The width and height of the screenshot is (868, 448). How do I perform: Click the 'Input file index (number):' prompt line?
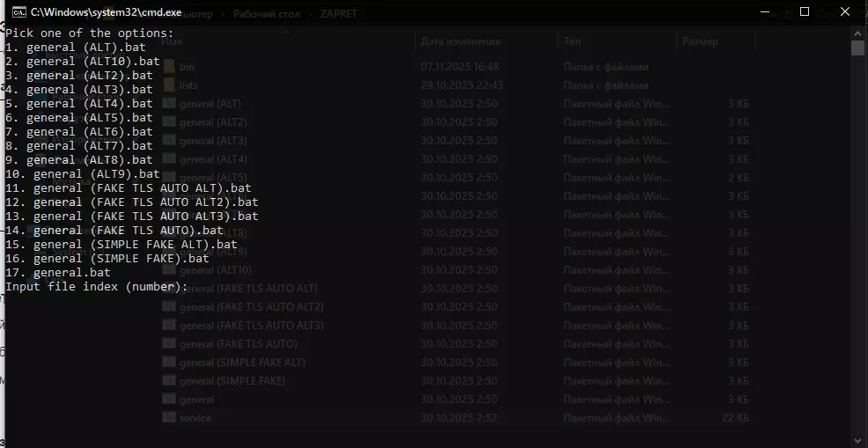(97, 287)
